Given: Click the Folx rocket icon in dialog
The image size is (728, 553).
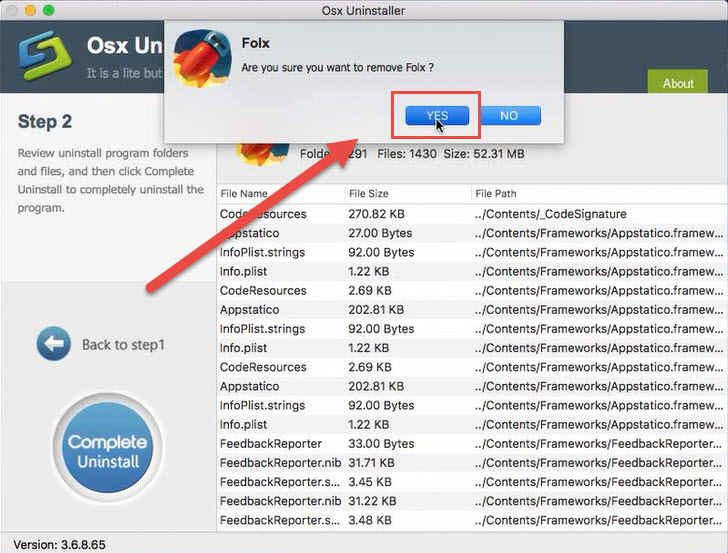Looking at the screenshot, I should tap(204, 57).
